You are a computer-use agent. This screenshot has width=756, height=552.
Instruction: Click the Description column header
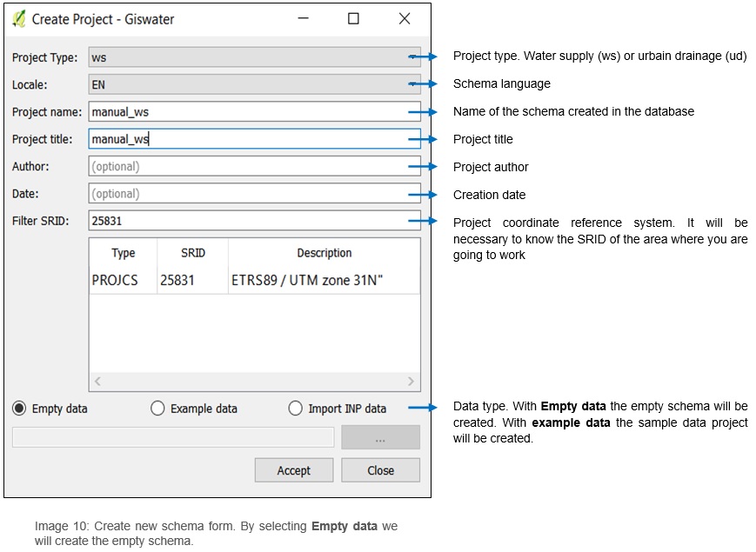[324, 253]
